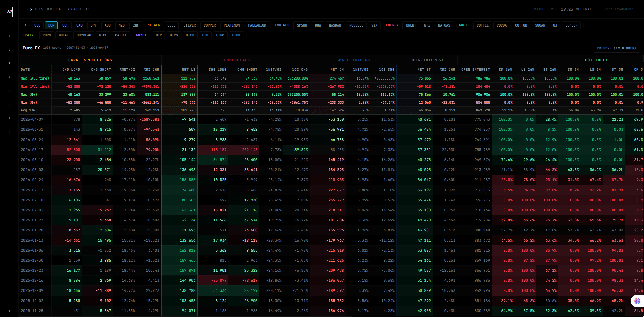Switch to RUSSELL index
Image resolution: width=644 pixels, height=317 pixels.
coord(356,25)
